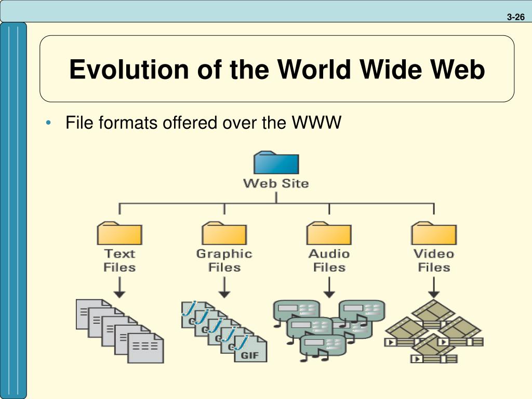Image resolution: width=532 pixels, height=399 pixels.
Task: Select the Graphic Files folder icon
Action: 224,233
